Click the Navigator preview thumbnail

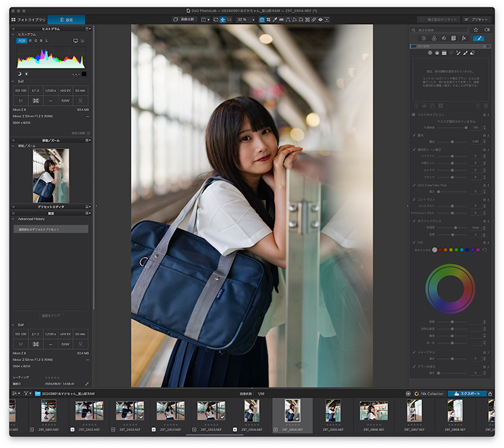click(51, 175)
